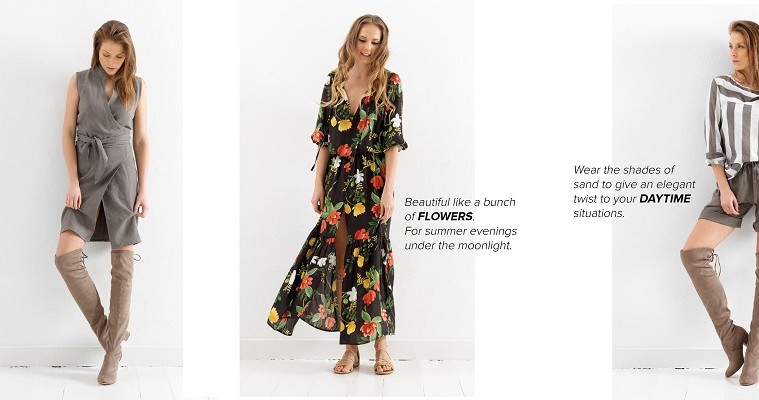Click the tied belt on grey dress
Viewport: 759px width, 400px height.
pyautogui.click(x=99, y=150)
